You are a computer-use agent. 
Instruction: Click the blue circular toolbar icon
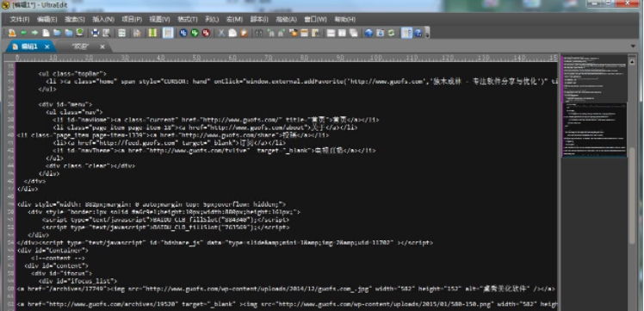(x=183, y=33)
